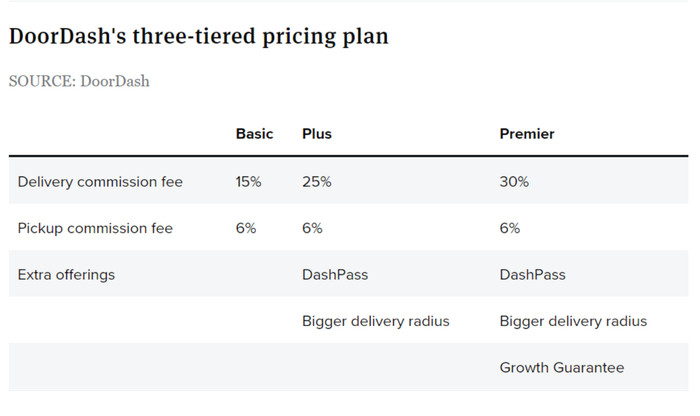Click the "Extra offerings" row label
This screenshot has width=700, height=416.
(65, 275)
